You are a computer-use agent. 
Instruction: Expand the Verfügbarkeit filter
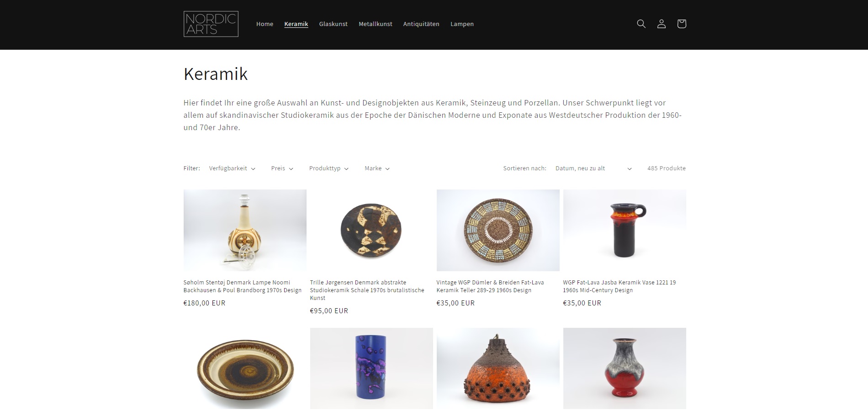[x=232, y=168]
